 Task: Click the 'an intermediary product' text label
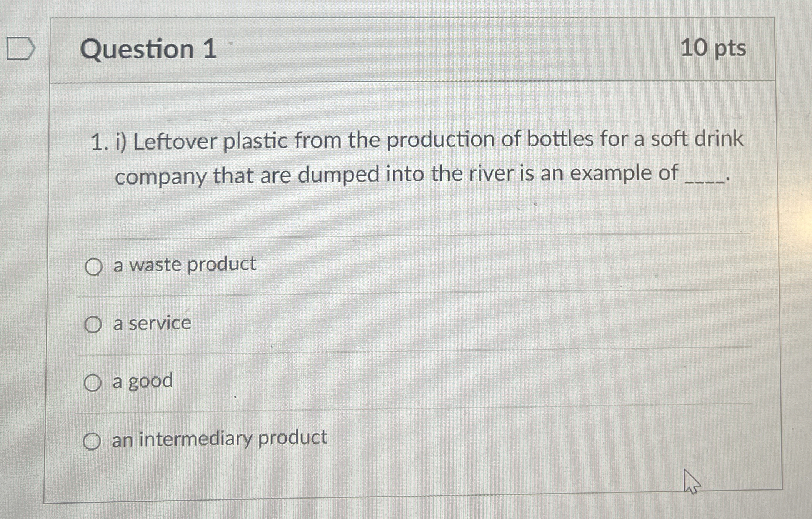point(219,439)
